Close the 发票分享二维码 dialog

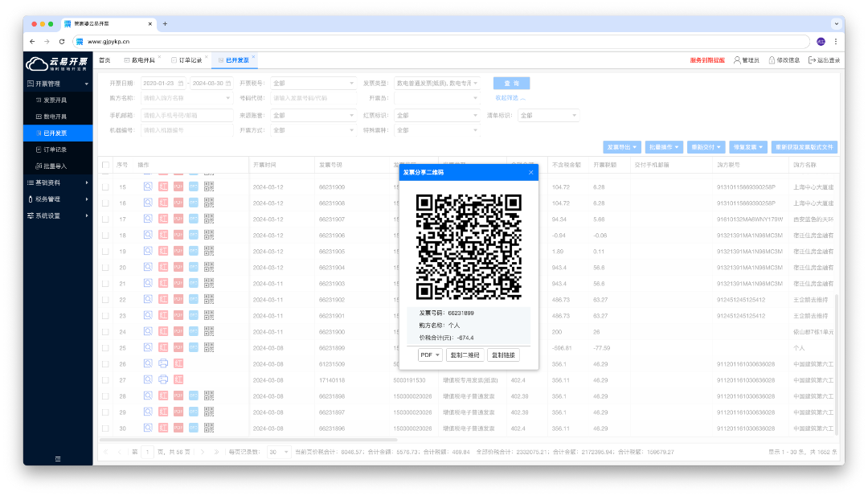pos(531,172)
